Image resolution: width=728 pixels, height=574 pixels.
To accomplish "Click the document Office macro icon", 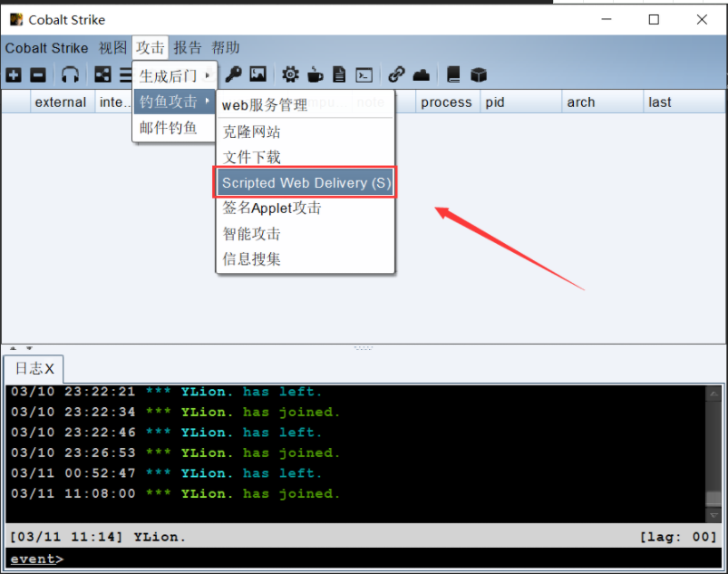I will pos(339,74).
